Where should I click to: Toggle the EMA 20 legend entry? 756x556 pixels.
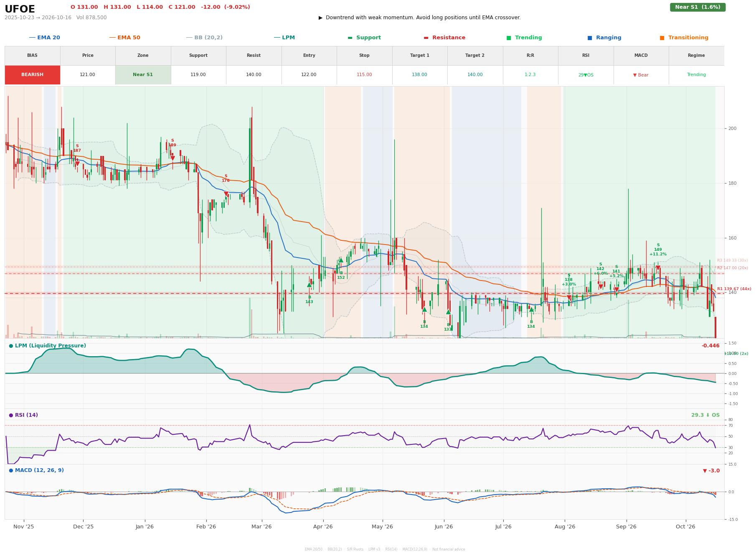click(44, 38)
